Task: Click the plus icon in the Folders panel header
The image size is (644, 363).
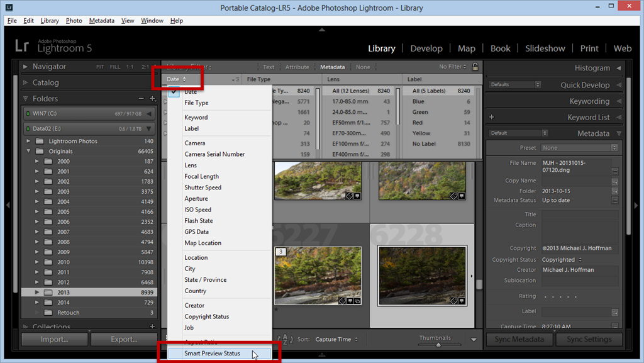Action: 152,99
